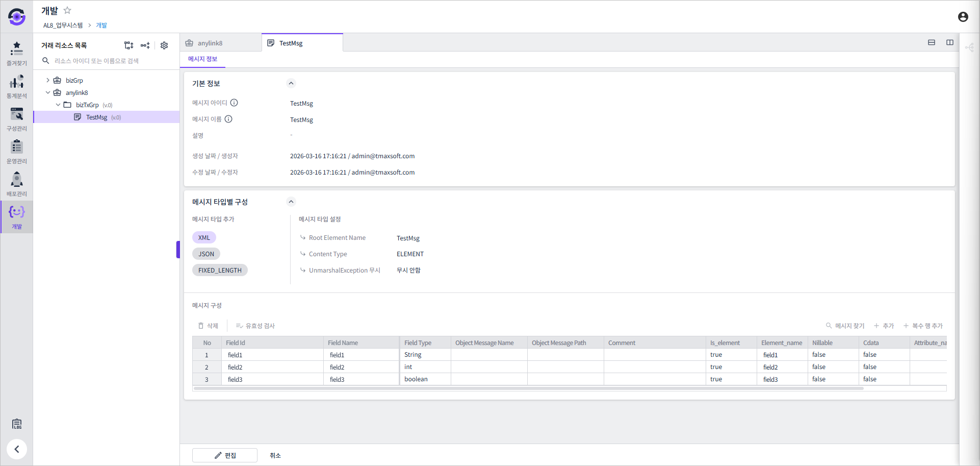The width and height of the screenshot is (980, 466).
Task: Click the calculator-like icon in the lower sidebar
Action: (x=17, y=424)
